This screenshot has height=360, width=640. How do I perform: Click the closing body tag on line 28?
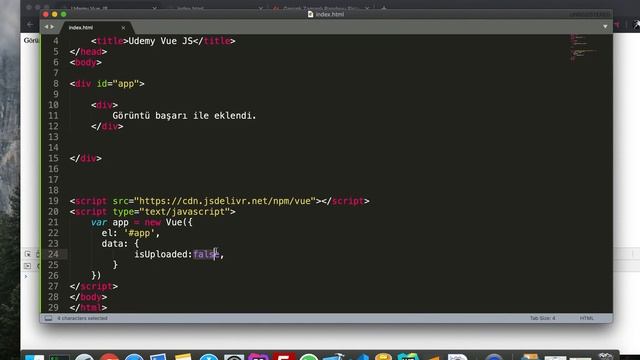click(x=88, y=297)
